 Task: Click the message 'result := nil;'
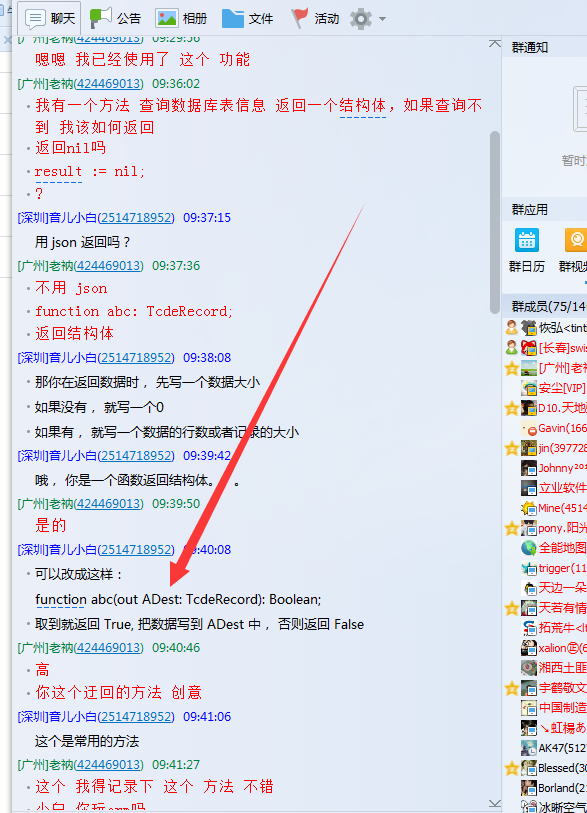(x=90, y=171)
